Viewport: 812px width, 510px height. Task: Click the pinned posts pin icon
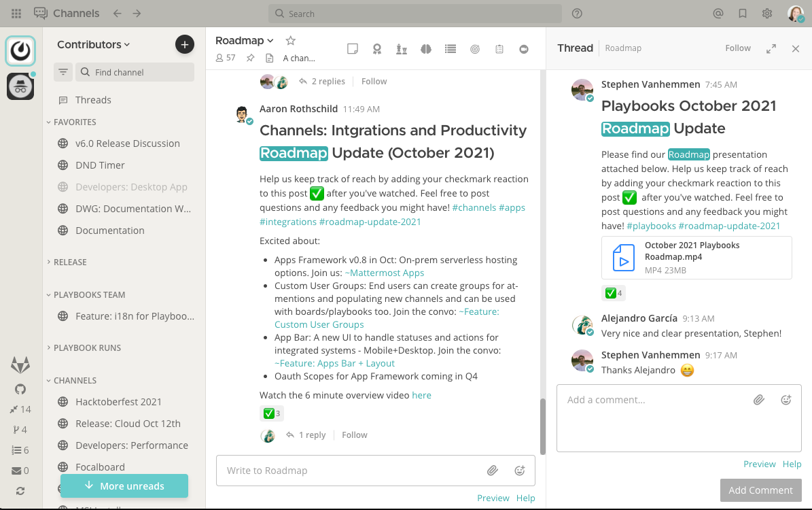click(250, 58)
